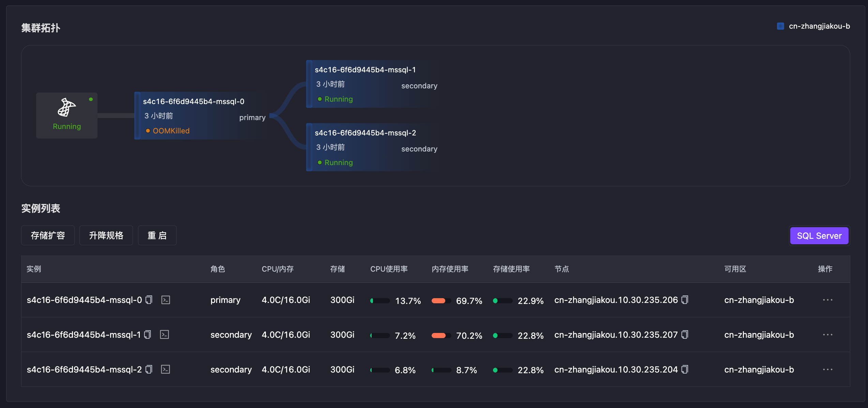Click the 重启 restart button

(157, 235)
